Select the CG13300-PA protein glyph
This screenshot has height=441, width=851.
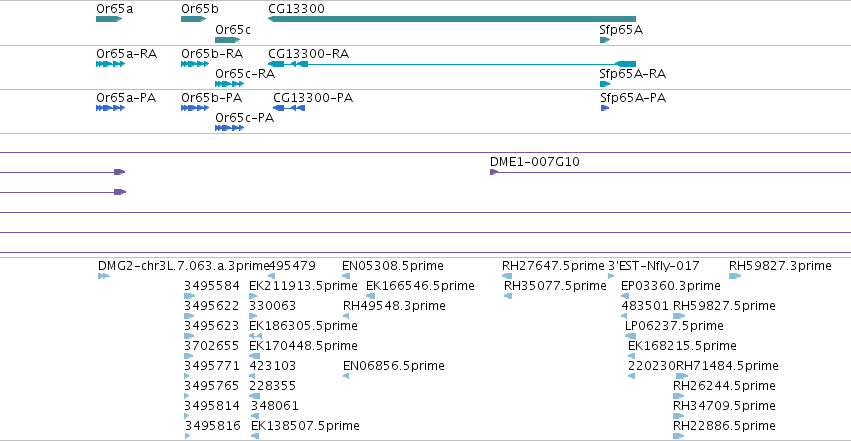coord(289,108)
